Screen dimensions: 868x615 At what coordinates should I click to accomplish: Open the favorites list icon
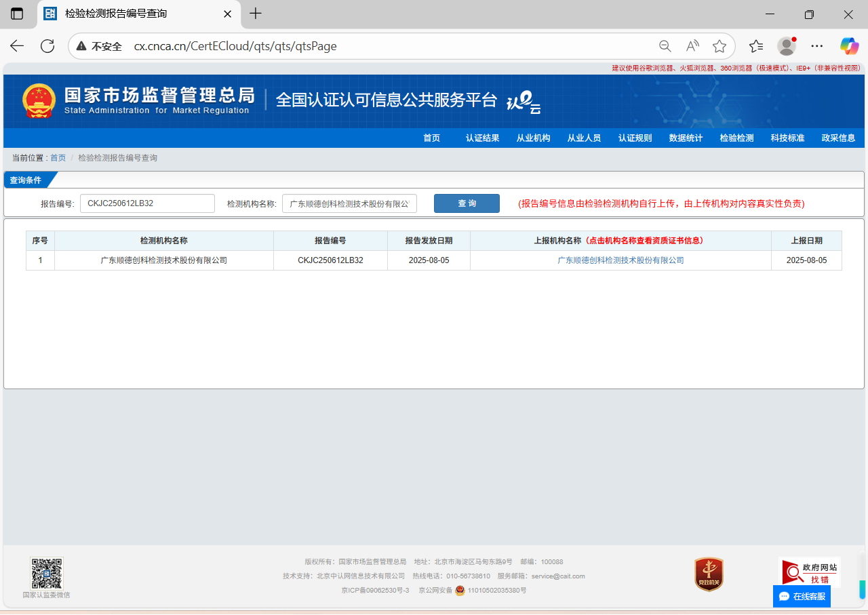[x=756, y=46]
